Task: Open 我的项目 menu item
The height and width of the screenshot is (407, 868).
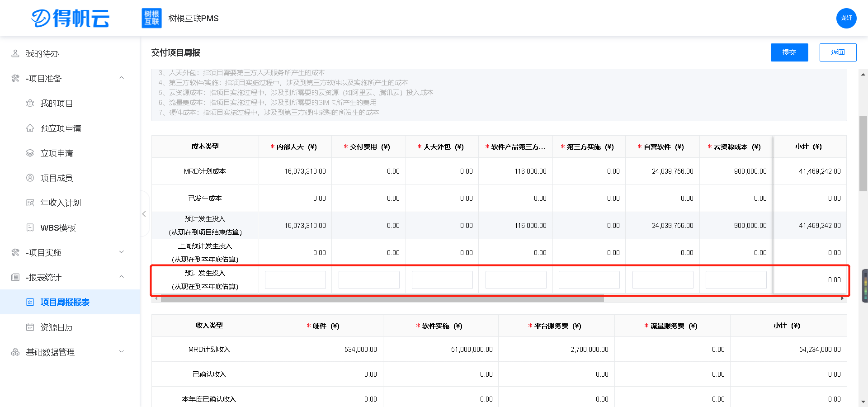Action: (x=70, y=103)
